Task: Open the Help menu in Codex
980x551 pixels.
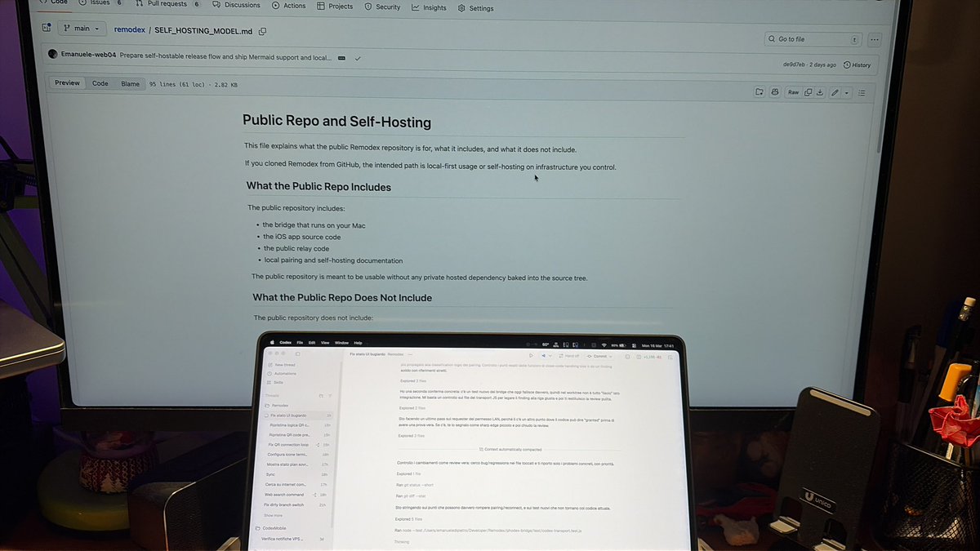Action: tap(358, 342)
